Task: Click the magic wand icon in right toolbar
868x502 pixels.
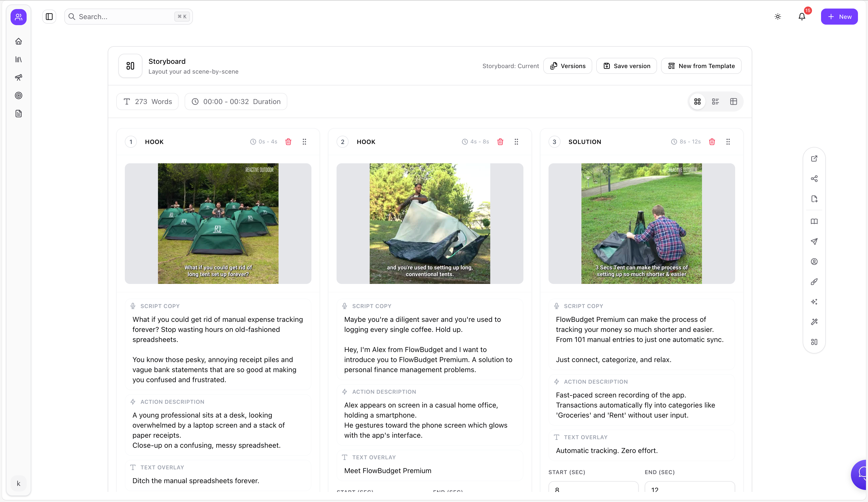Action: pyautogui.click(x=814, y=322)
